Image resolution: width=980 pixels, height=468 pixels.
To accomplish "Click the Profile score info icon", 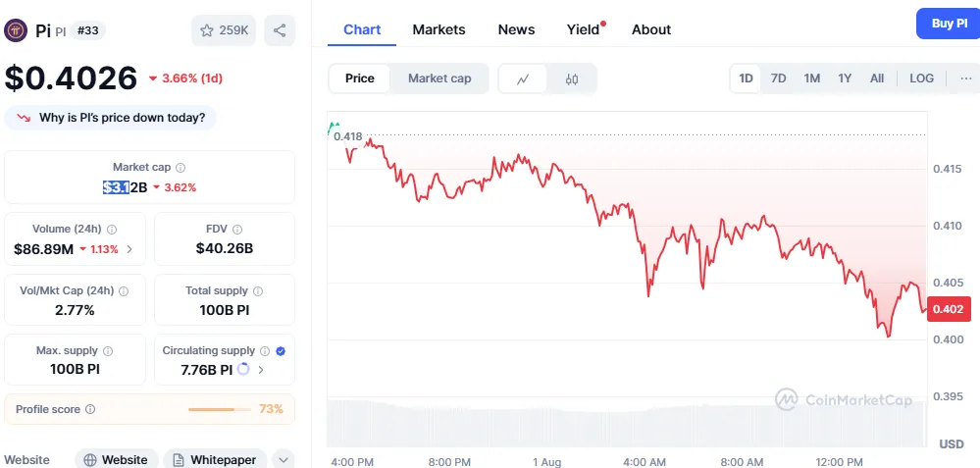I will 90,409.
